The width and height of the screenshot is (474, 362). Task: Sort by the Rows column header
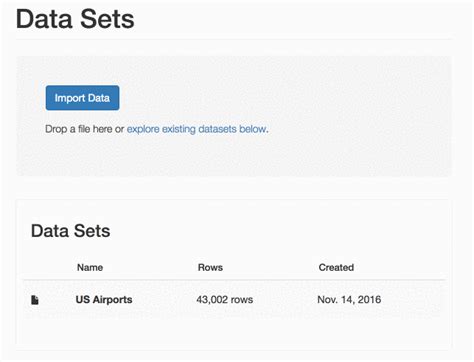pos(210,267)
